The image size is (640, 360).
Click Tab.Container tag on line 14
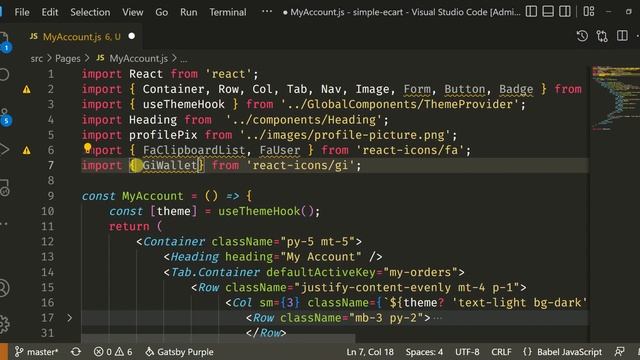(x=215, y=272)
